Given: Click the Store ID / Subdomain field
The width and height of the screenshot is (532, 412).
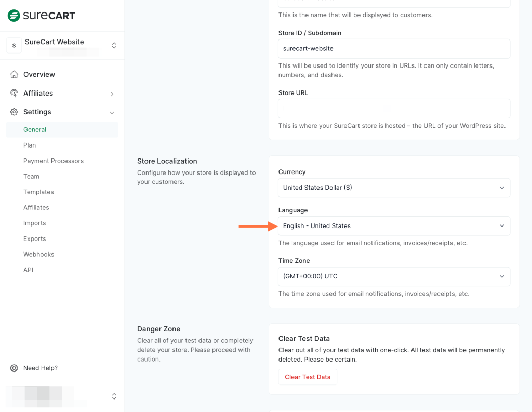Looking at the screenshot, I should tap(394, 49).
